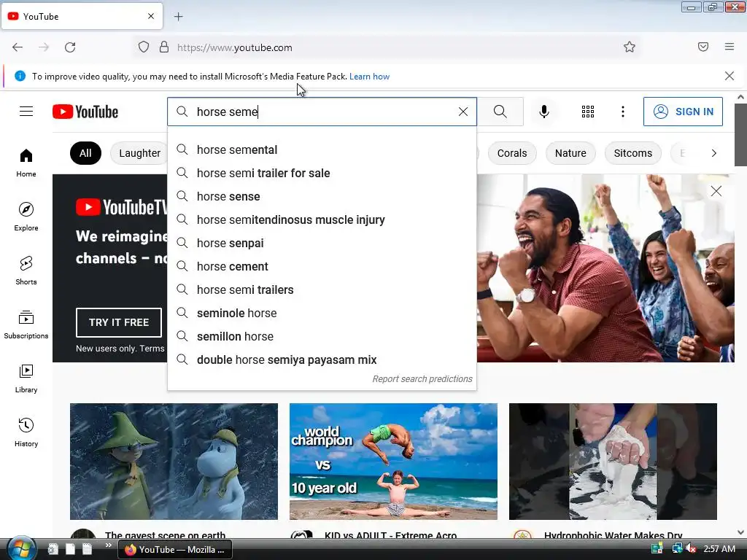The height and width of the screenshot is (560, 747).
Task: Open hydrophobic water video thumbnail
Action: (x=613, y=462)
